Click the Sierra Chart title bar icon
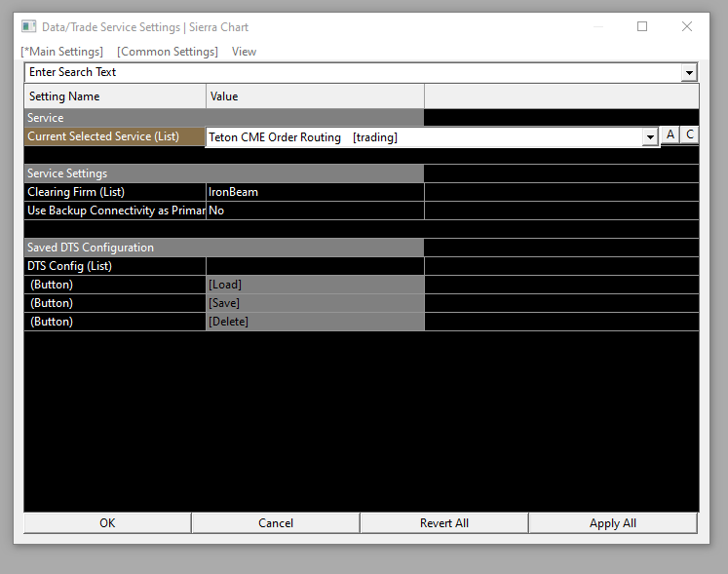The image size is (728, 574). click(x=29, y=27)
